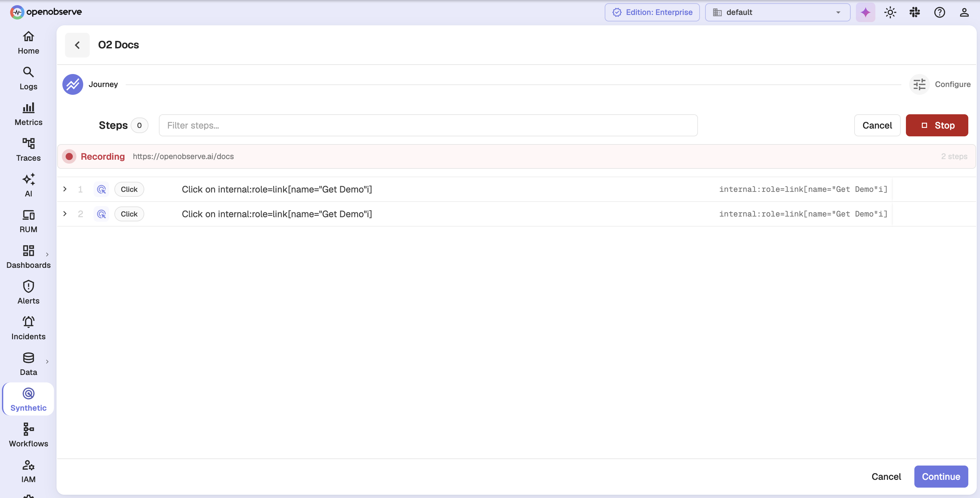Expand the Data submenu arrow
Viewport: 980px width, 498px height.
(47, 362)
